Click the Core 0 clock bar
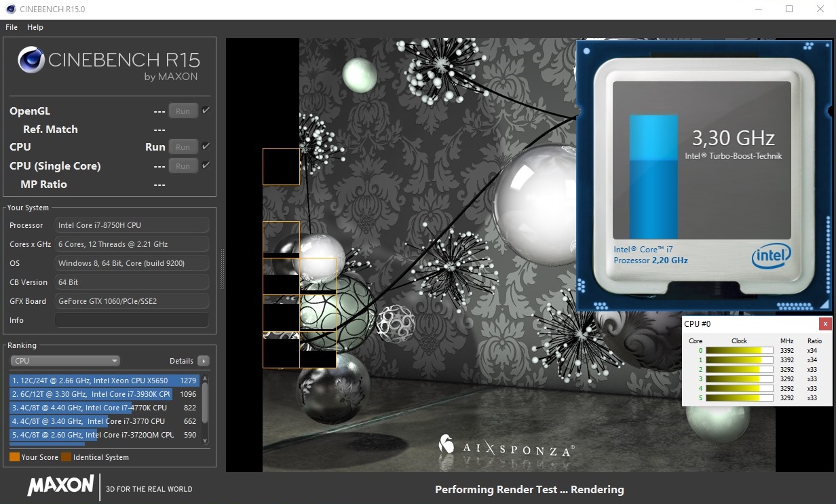 click(739, 351)
